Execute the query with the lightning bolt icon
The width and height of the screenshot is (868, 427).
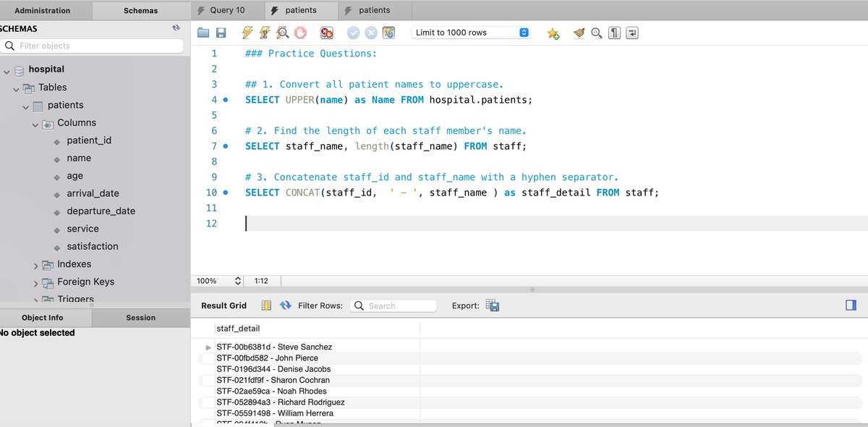point(247,33)
